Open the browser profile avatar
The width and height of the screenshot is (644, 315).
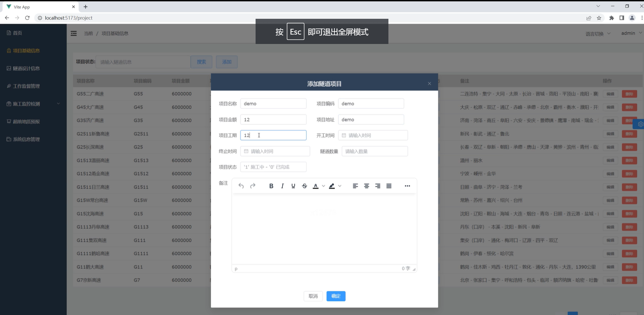pyautogui.click(x=632, y=18)
